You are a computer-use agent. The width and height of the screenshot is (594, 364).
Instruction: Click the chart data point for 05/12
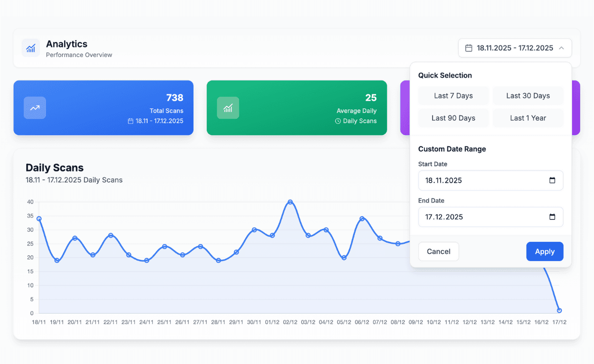[344, 258]
